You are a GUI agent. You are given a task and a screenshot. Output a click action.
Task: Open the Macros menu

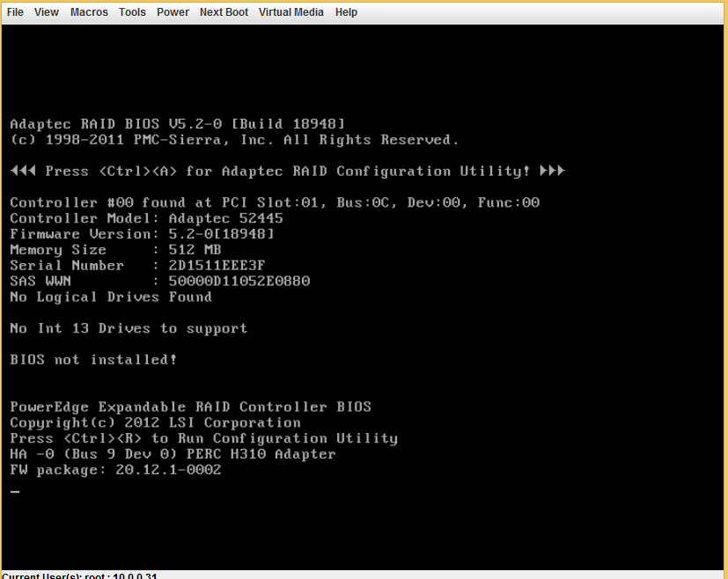click(89, 12)
